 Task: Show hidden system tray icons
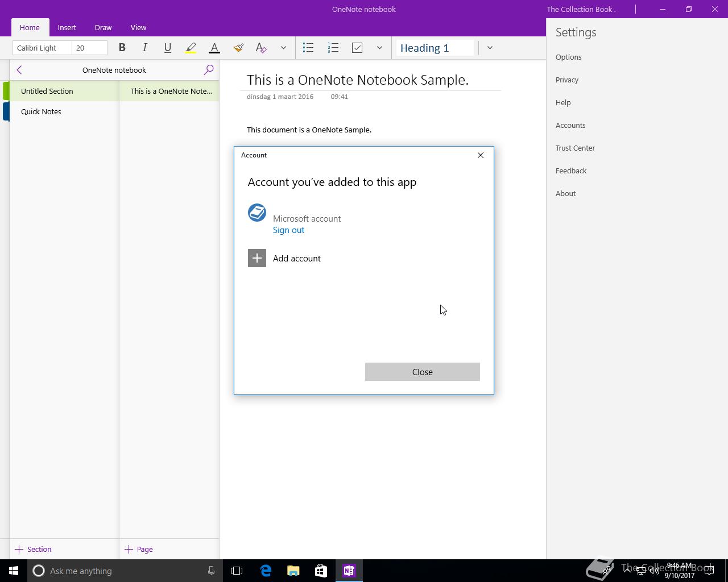tap(627, 571)
